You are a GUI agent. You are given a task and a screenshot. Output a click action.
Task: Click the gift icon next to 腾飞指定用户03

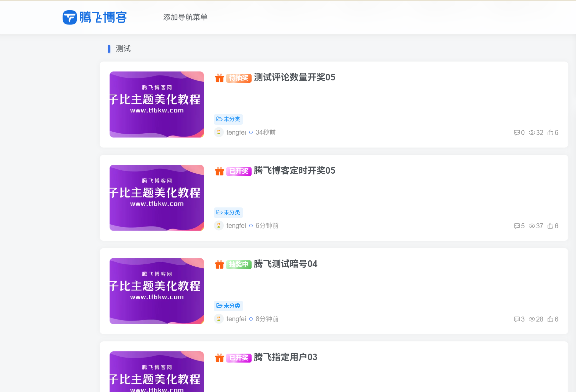tap(219, 357)
